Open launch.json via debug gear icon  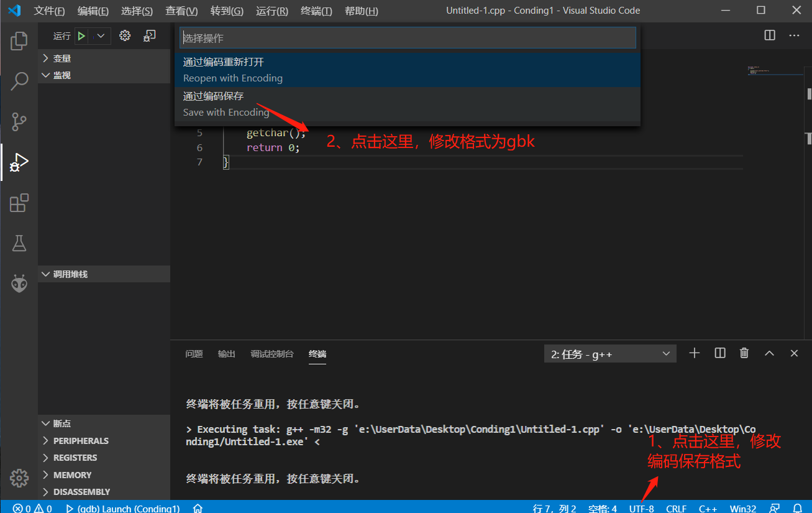point(125,35)
